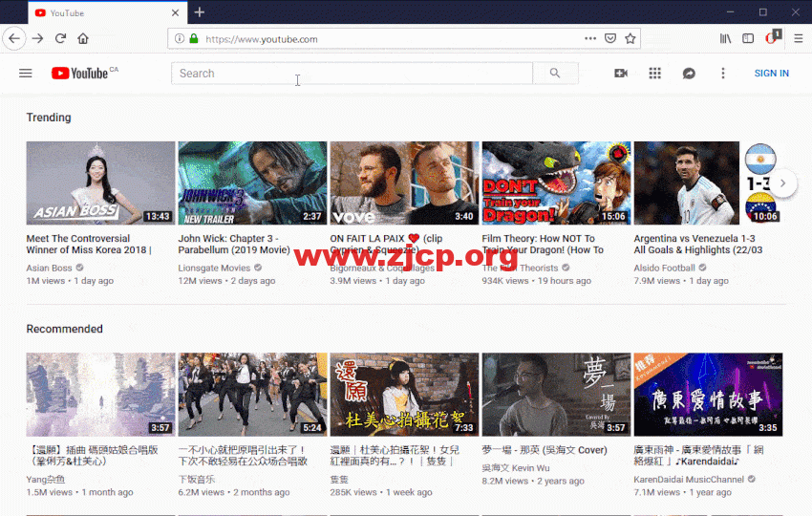Screen dimensions: 812x516
Task: Reload the YouTube page
Action: 60,39
